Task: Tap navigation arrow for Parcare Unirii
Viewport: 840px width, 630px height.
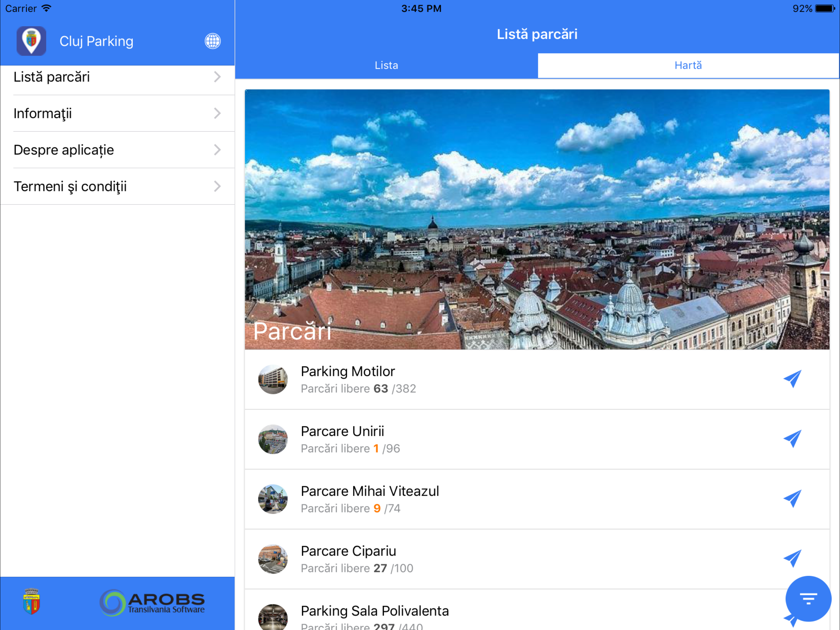Action: [792, 439]
